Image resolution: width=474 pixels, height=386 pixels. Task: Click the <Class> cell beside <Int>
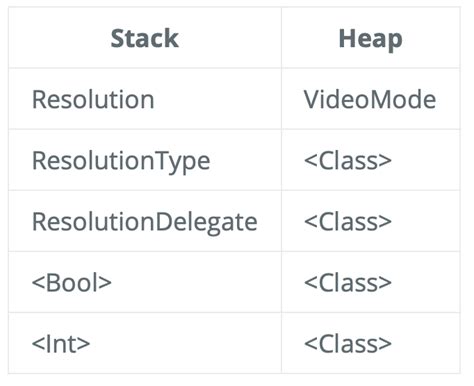[x=371, y=343]
